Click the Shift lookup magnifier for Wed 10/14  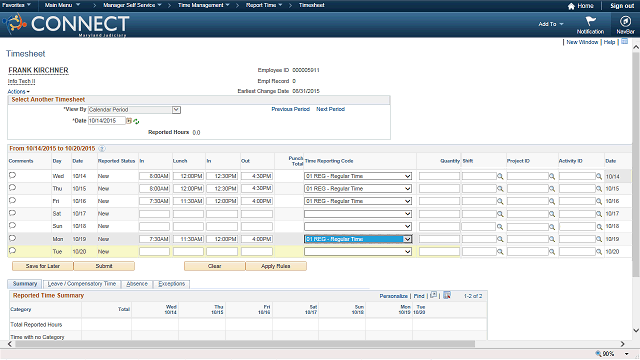click(500, 176)
